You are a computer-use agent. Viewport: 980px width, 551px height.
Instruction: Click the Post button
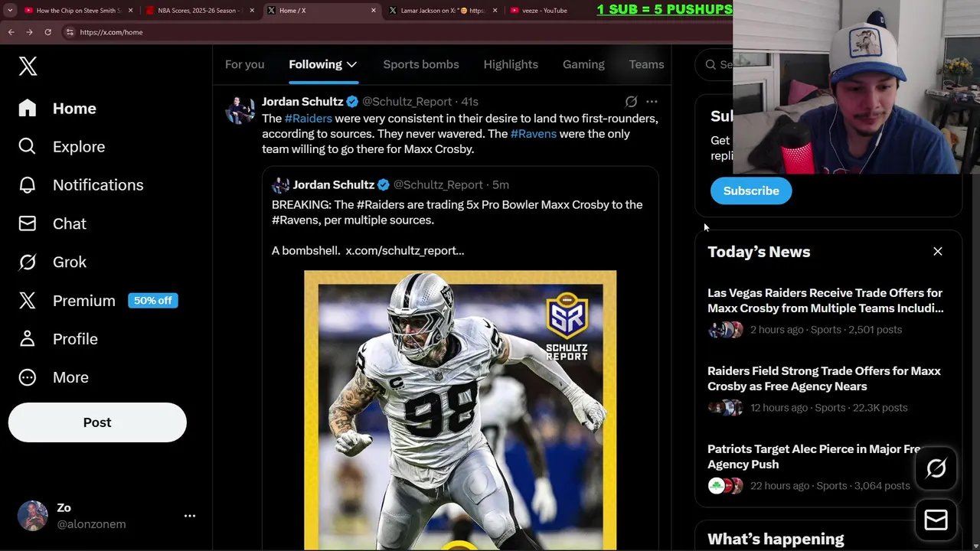pos(97,422)
